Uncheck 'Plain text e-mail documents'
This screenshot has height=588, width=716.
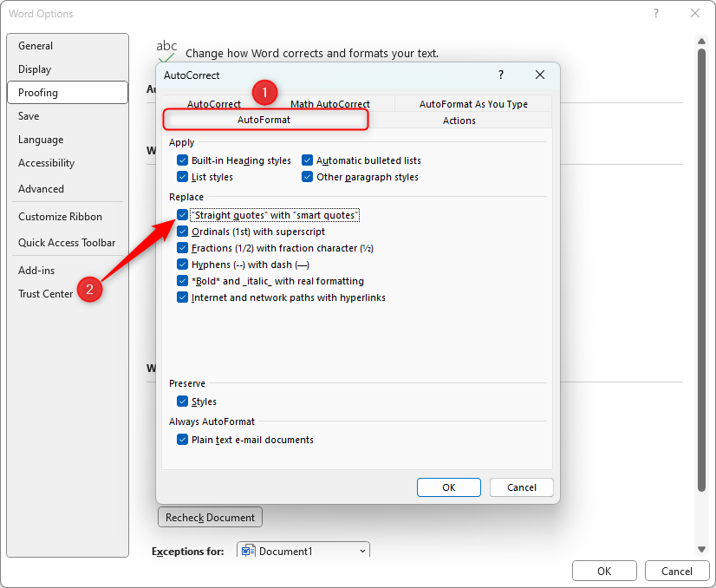click(182, 439)
